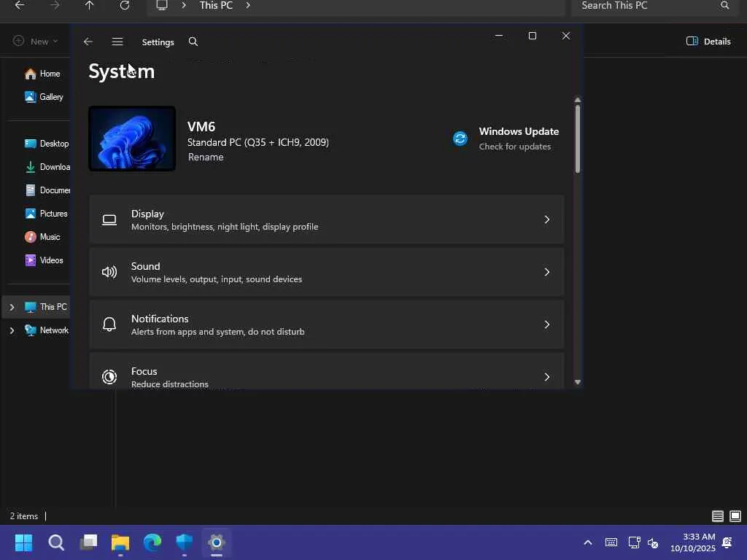Click the VM6 desktop wallpaper thumbnail

pos(132,139)
